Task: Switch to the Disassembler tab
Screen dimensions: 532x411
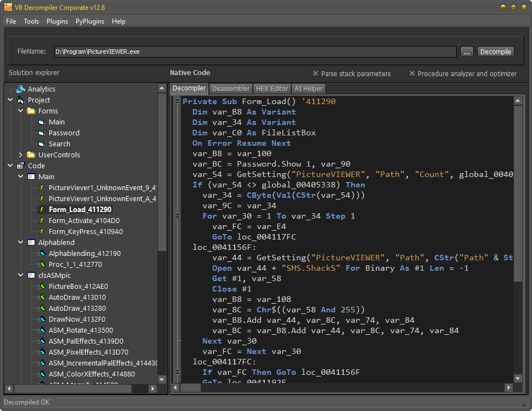Action: coord(230,88)
